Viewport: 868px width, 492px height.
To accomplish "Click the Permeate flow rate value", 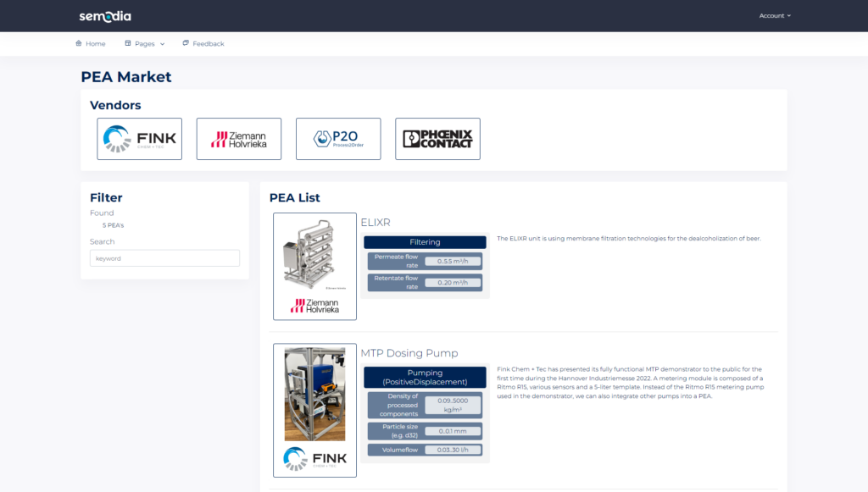I will click(x=453, y=261).
